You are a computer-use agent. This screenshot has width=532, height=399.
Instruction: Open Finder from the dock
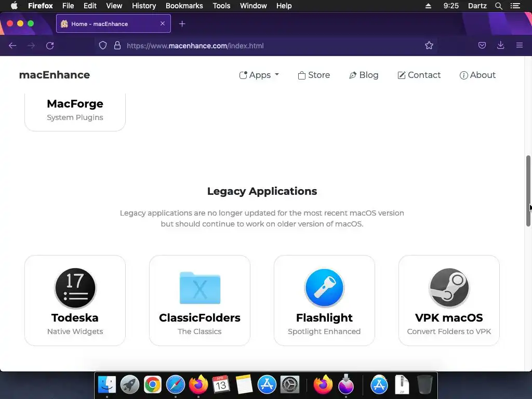pos(107,385)
